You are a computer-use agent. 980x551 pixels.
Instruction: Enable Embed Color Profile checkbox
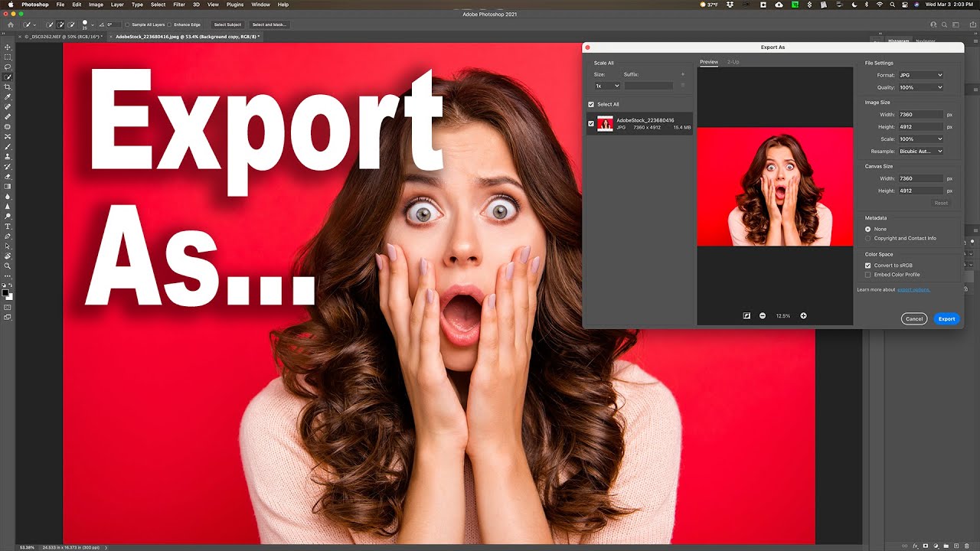coord(867,275)
